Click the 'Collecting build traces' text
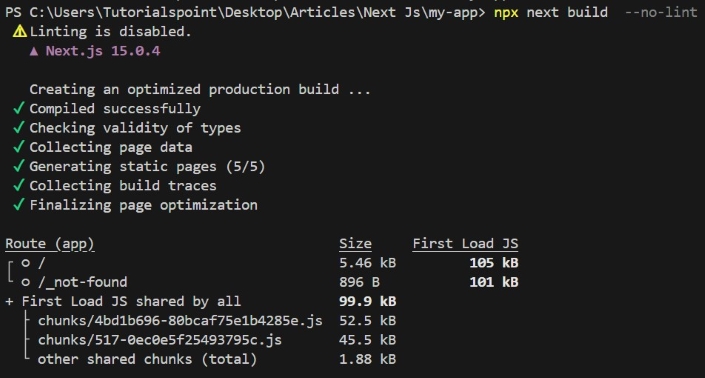Screen dimensions: 705x378 click(x=123, y=186)
